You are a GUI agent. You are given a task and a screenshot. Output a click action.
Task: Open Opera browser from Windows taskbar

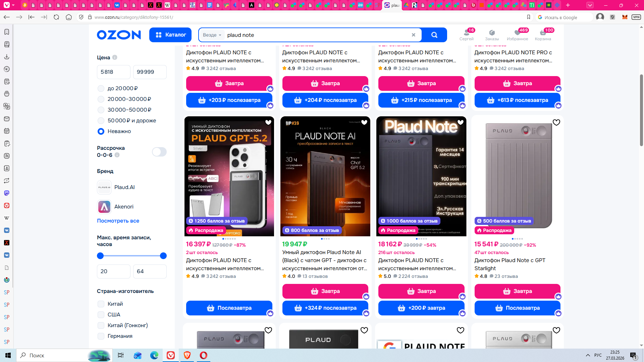[203, 355]
